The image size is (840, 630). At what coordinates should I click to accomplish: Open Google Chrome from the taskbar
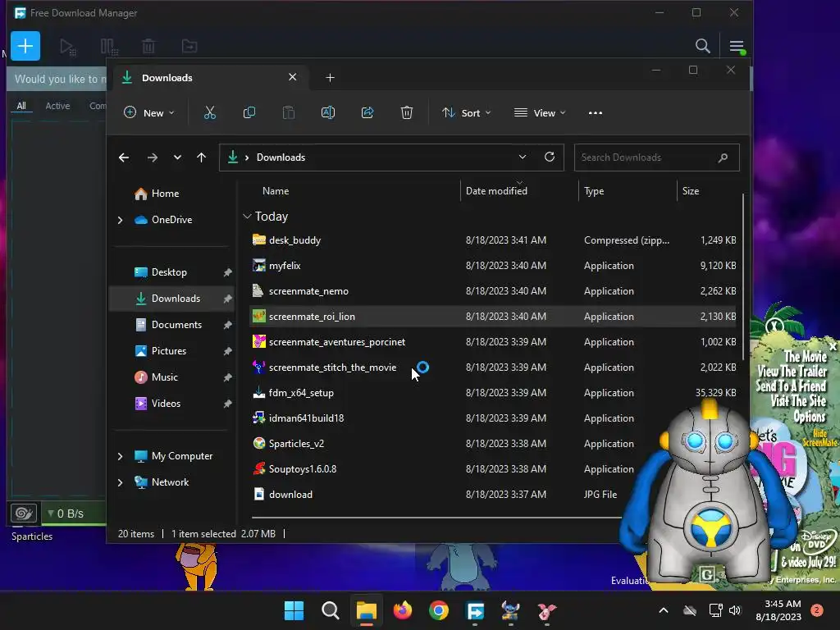[439, 610]
